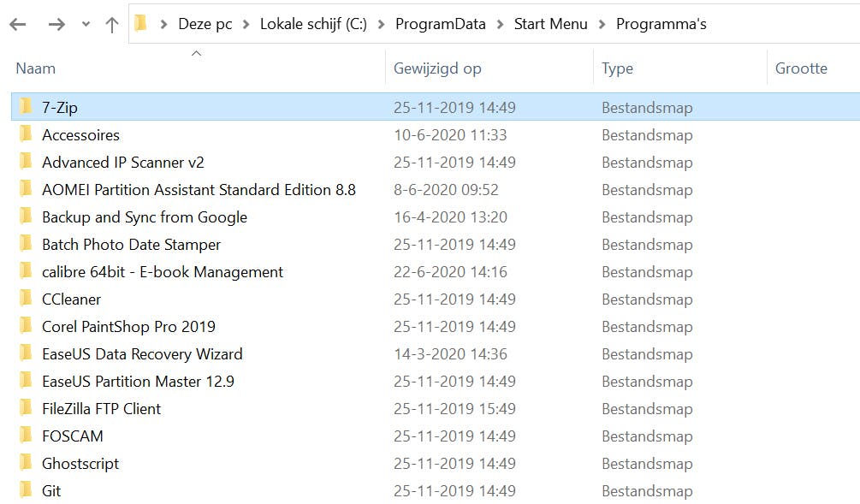Click EaseUS date 14-3-2020 14:36
The height and width of the screenshot is (504, 860).
click(x=450, y=354)
